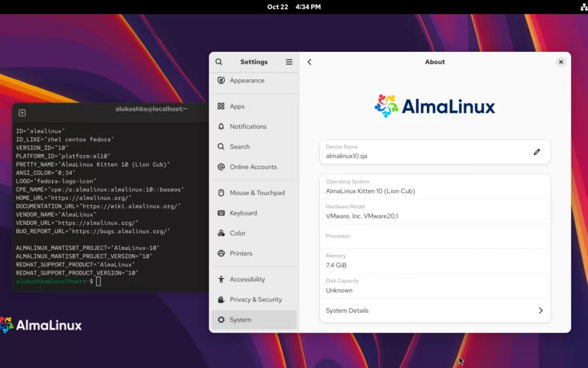Close the Settings About window
This screenshot has width=588, height=368.
[x=560, y=62]
